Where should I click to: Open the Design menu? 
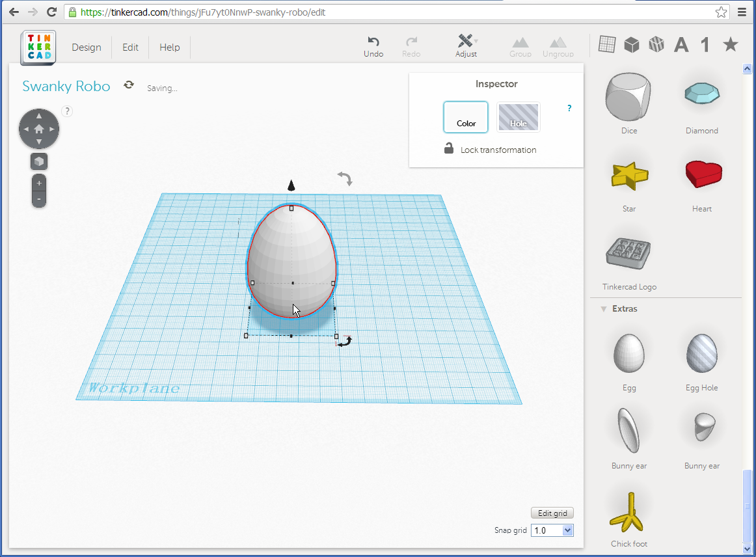87,48
